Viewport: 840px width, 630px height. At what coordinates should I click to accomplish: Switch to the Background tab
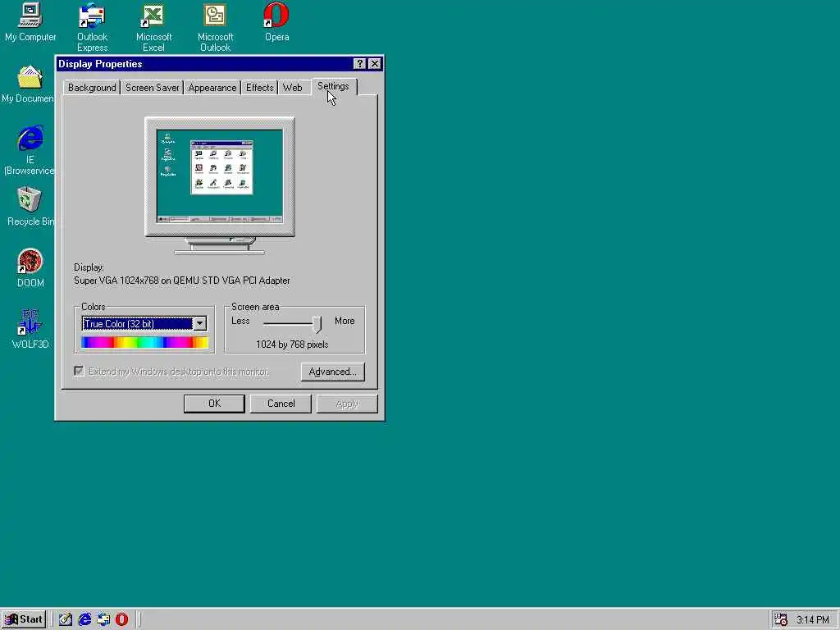click(92, 87)
